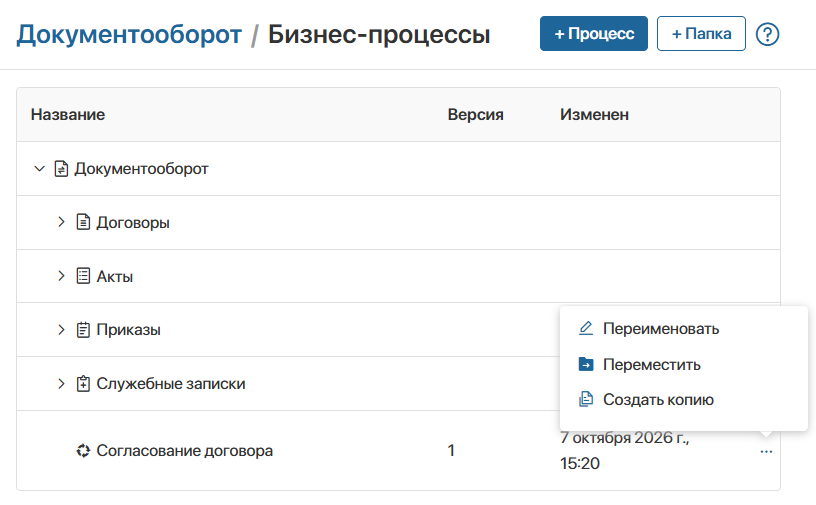Expand the Приказы folder

(x=61, y=330)
